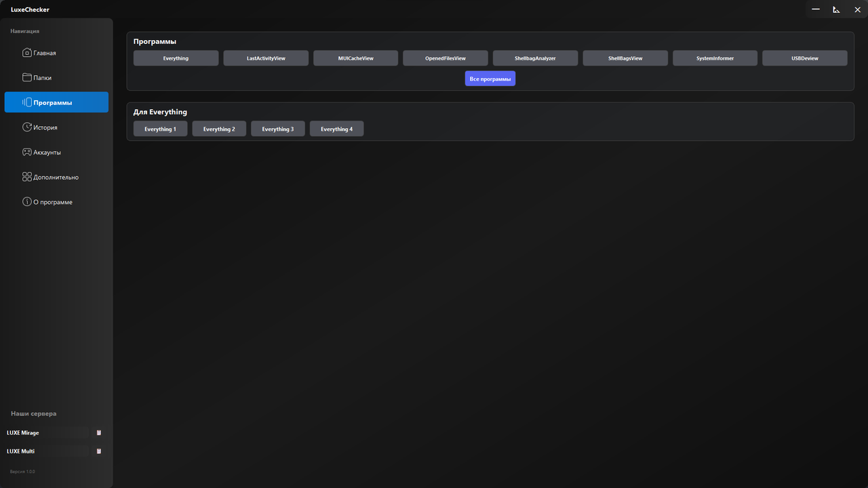868x488 pixels.
Task: Click the Программы heading above program buttons
Action: (x=155, y=41)
